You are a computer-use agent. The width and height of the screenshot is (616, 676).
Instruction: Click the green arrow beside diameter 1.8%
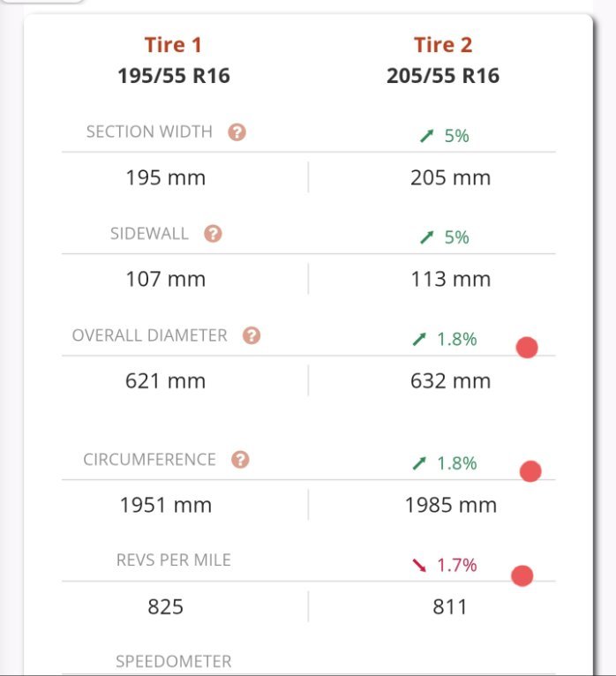tap(419, 339)
